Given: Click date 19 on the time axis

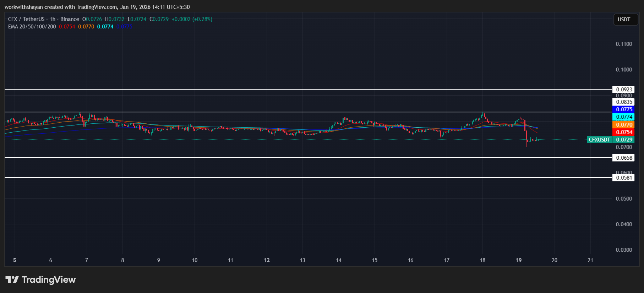Looking at the screenshot, I should 519,260.
